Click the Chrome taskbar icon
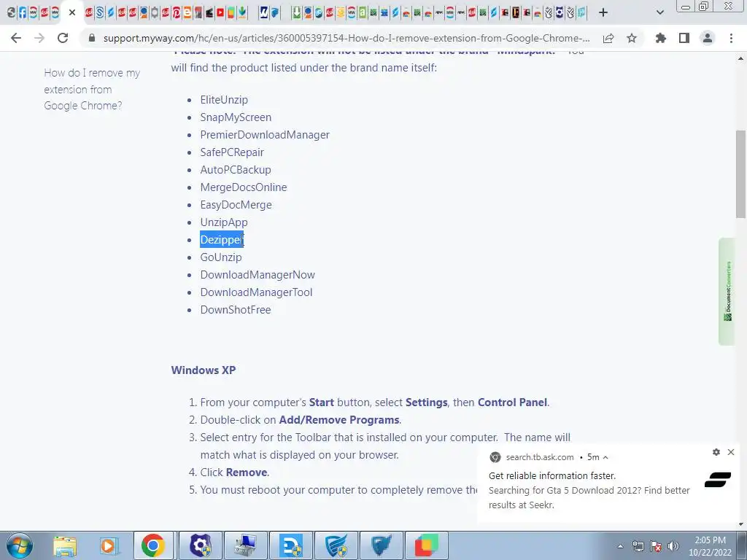The width and height of the screenshot is (747, 560). [153, 545]
